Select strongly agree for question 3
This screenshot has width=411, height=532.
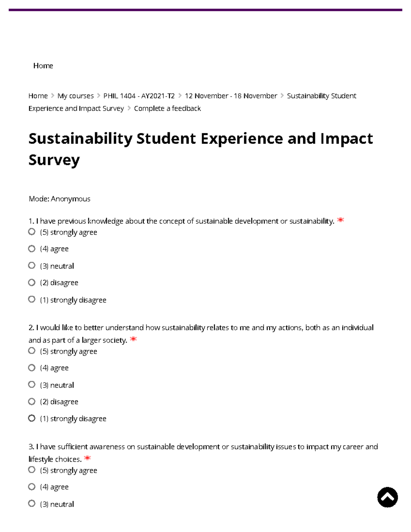click(x=32, y=470)
